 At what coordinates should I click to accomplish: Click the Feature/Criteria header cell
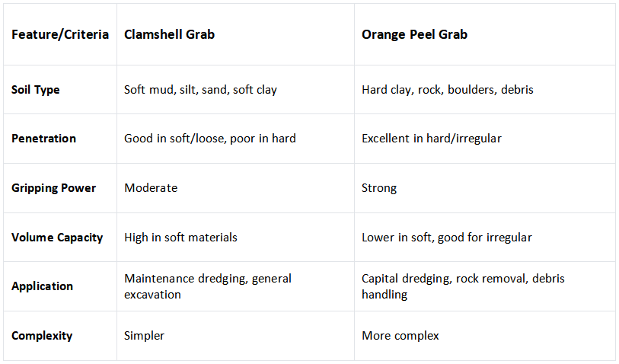tap(60, 34)
